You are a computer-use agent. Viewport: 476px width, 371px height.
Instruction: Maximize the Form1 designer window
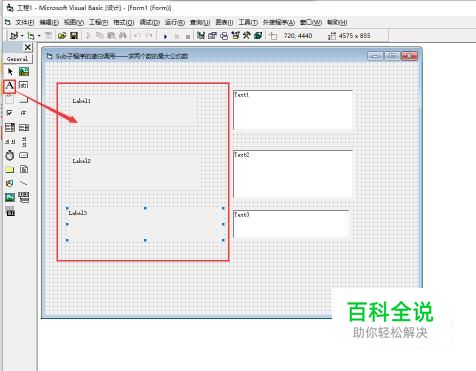pyautogui.click(x=392, y=56)
